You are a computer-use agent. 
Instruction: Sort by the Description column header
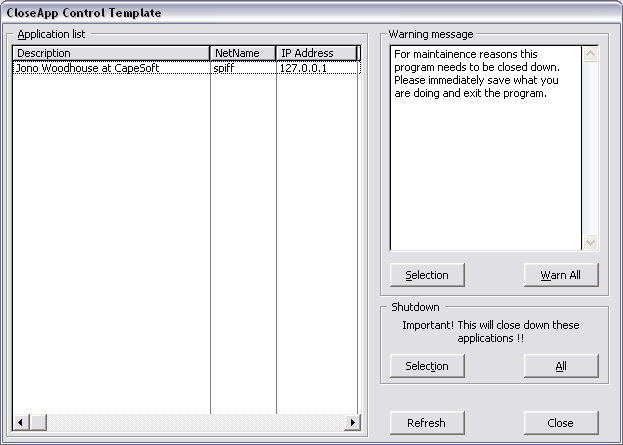pos(110,53)
